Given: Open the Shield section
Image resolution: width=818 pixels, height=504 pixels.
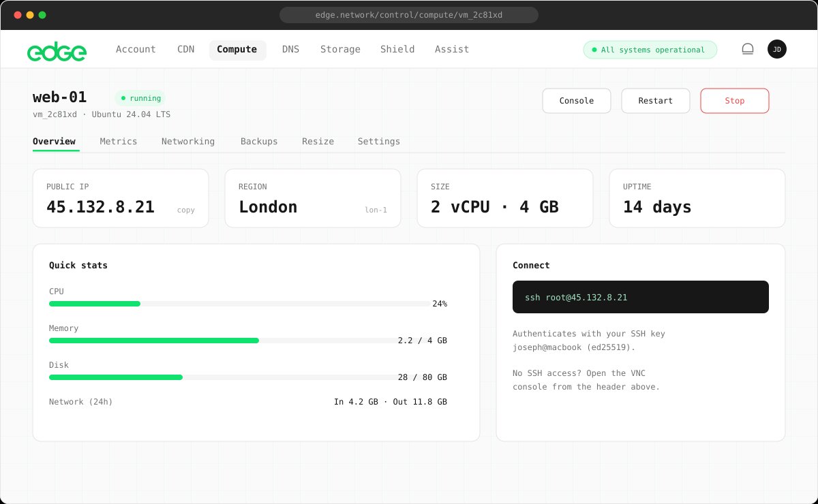Looking at the screenshot, I should (x=397, y=50).
